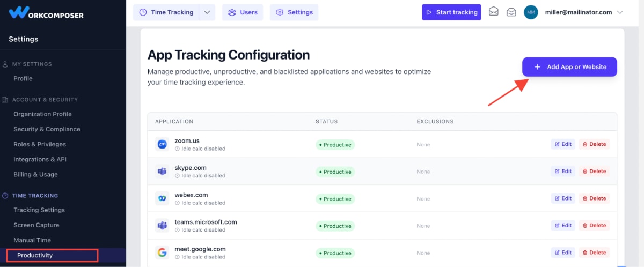Screen dimensions: 644x267
Task: Open Manual Time settings
Action: tap(32, 240)
